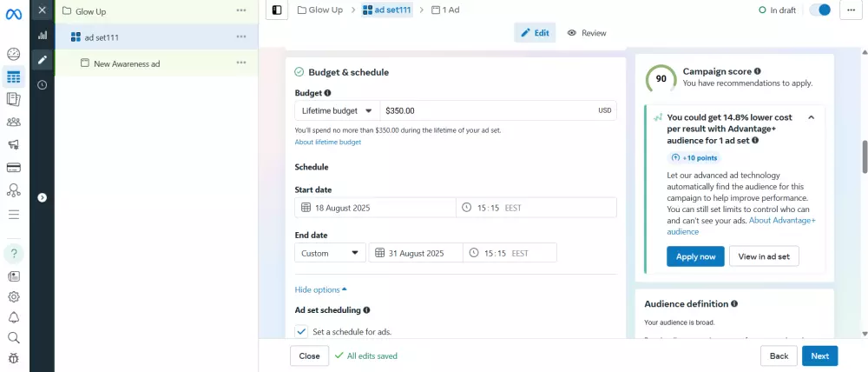This screenshot has height=372, width=868.
Task: Select the Edit tab
Action: [x=535, y=33]
